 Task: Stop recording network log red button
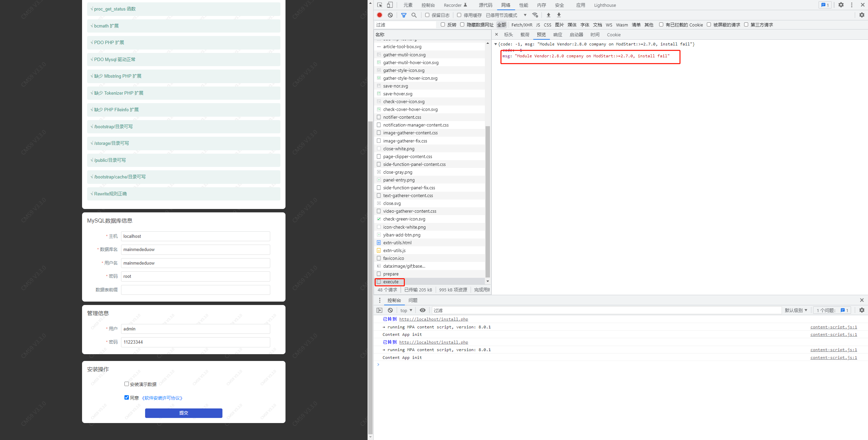point(380,15)
